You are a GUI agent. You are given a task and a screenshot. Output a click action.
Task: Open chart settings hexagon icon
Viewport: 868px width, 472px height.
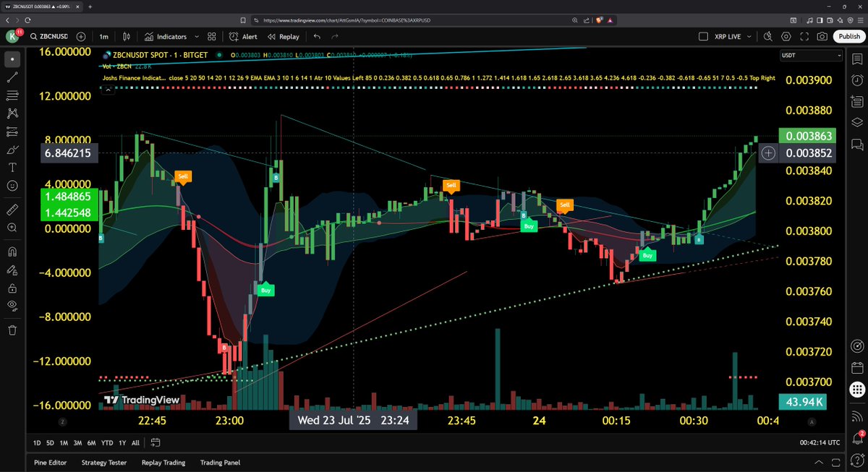(x=786, y=36)
